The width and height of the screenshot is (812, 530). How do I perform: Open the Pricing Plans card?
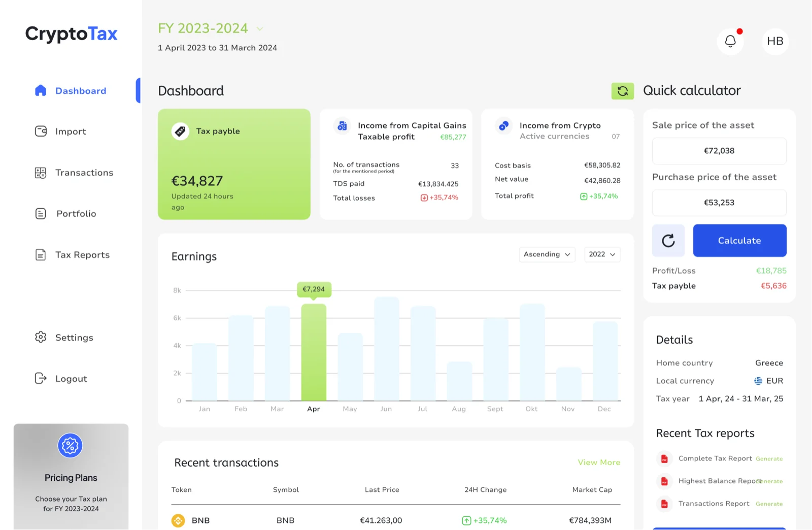point(71,477)
